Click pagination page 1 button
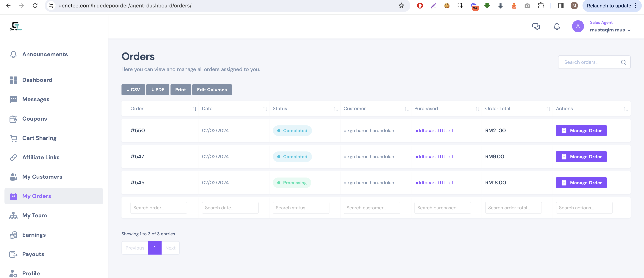Screen dimensions: 644x278 point(155,248)
